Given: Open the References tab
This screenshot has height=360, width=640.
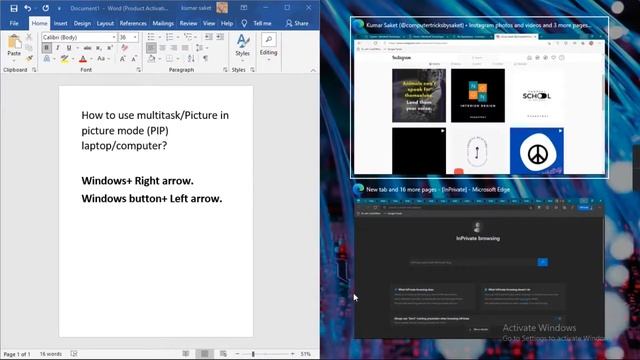Looking at the screenshot, I should (133, 23).
